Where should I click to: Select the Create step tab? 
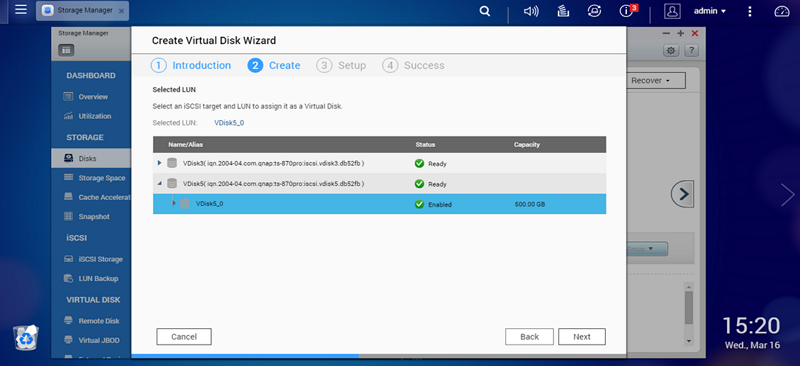[274, 65]
